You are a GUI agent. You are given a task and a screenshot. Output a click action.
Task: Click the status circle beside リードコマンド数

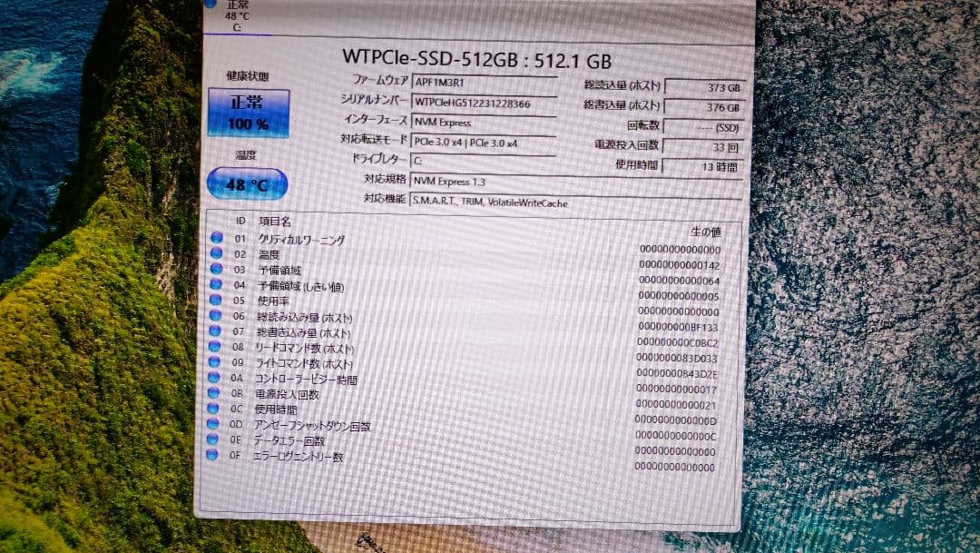pos(215,348)
